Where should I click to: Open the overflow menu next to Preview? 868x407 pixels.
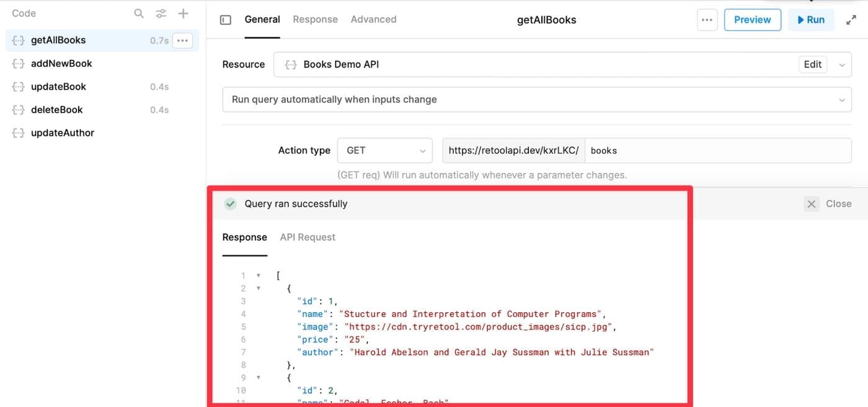pyautogui.click(x=707, y=19)
